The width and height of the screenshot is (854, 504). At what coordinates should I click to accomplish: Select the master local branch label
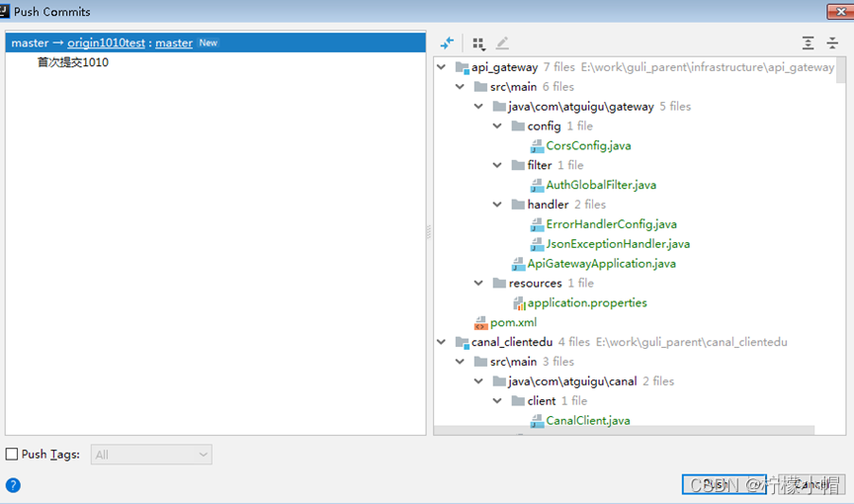(30, 43)
